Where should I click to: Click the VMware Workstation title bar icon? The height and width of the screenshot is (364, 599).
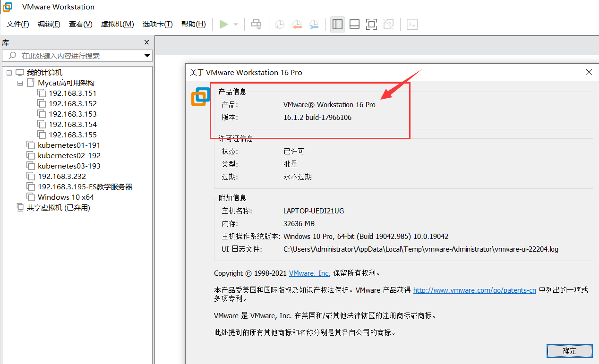(x=8, y=7)
